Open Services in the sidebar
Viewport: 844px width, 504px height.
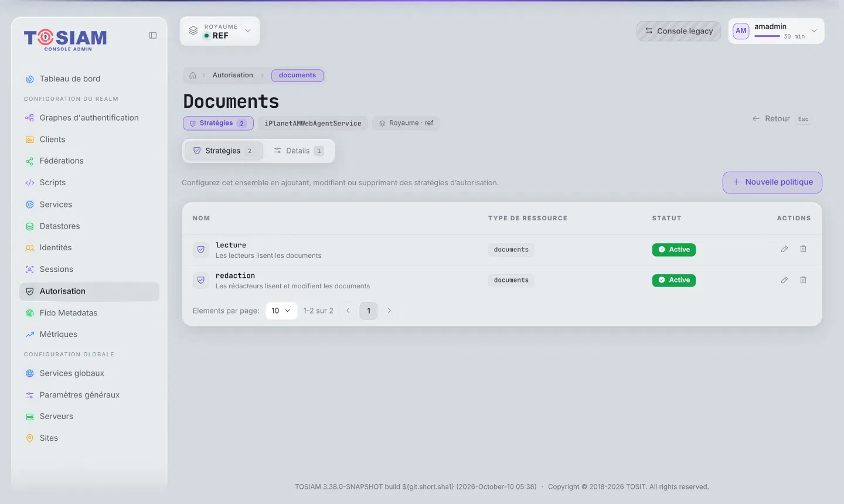coord(89,205)
